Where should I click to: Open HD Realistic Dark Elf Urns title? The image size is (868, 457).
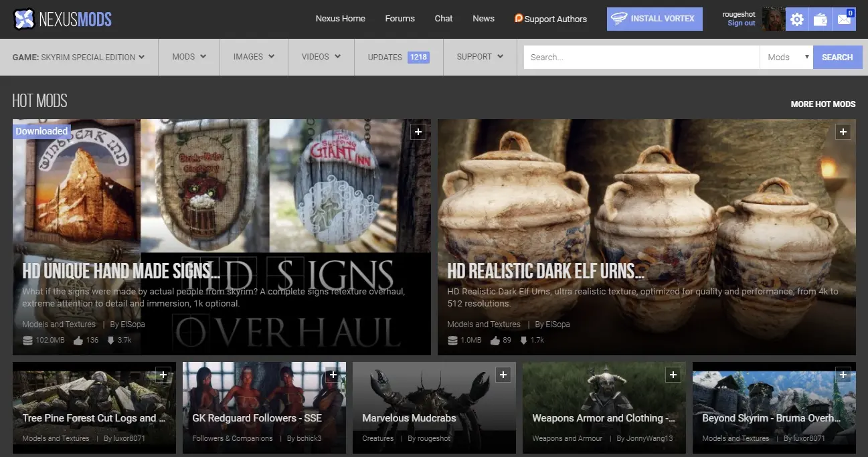(546, 271)
